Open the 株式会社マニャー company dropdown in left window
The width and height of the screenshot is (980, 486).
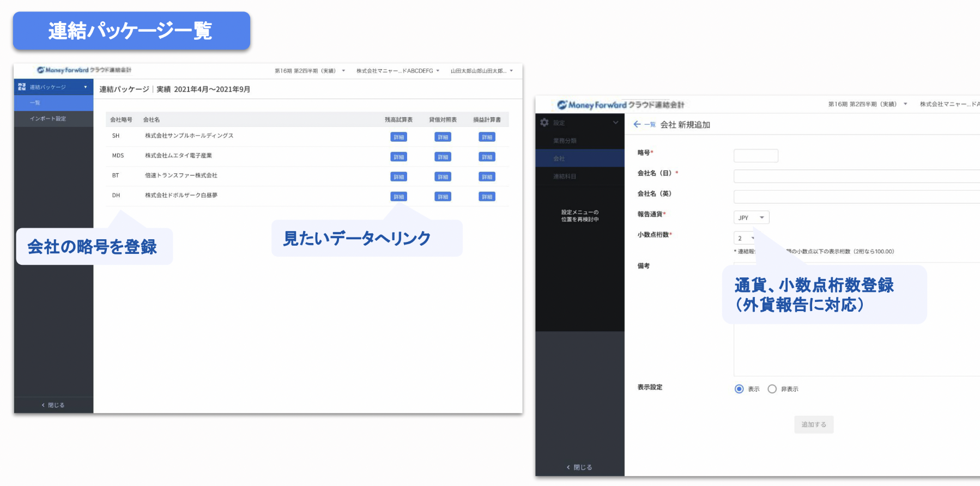(398, 71)
